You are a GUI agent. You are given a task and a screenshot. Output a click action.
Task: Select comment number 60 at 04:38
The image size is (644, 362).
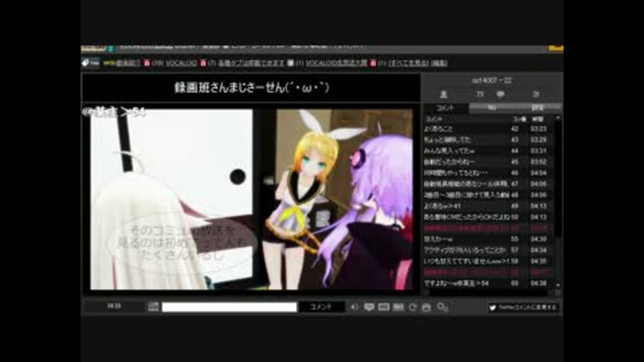[x=488, y=283]
